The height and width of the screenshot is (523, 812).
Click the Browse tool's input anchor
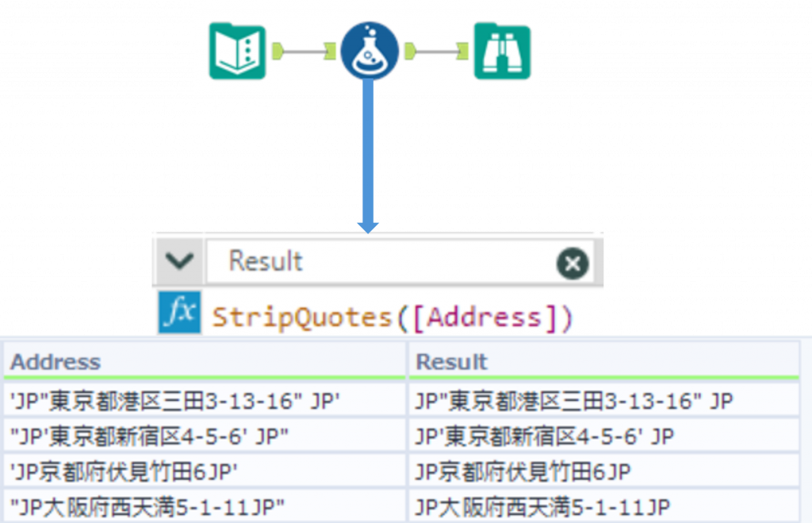pyautogui.click(x=465, y=52)
